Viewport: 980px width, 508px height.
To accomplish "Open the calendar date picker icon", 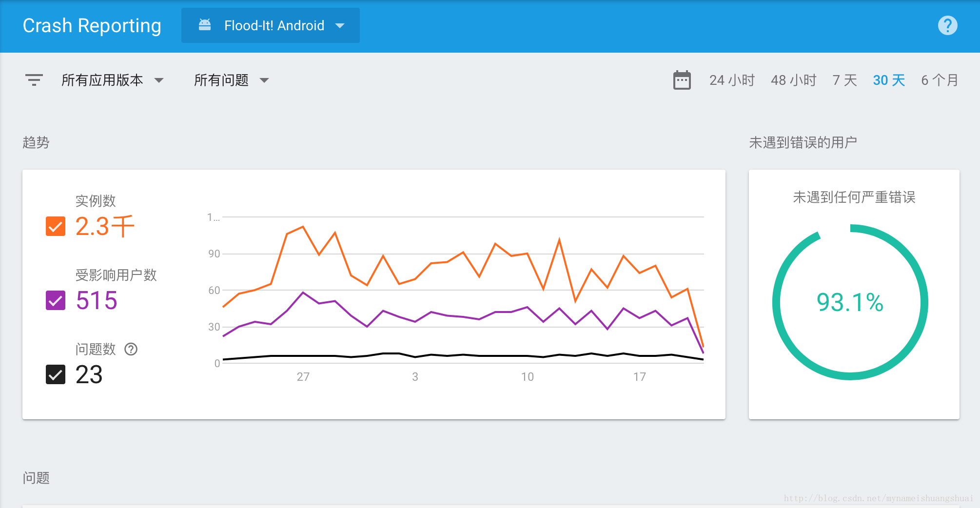I will [x=682, y=80].
